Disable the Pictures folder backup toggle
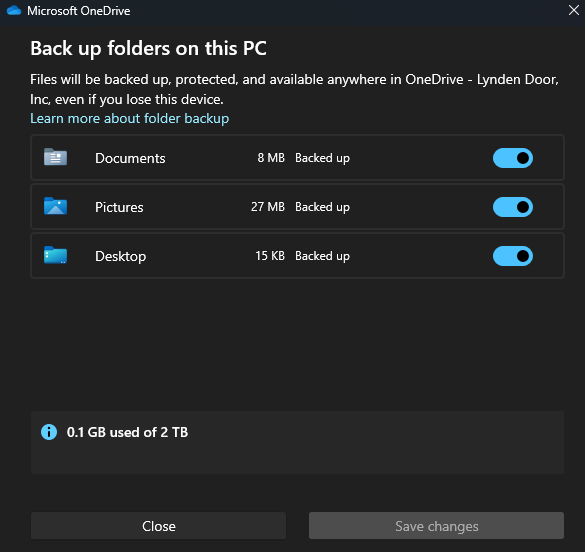Screen dimensions: 585x552 click(513, 207)
